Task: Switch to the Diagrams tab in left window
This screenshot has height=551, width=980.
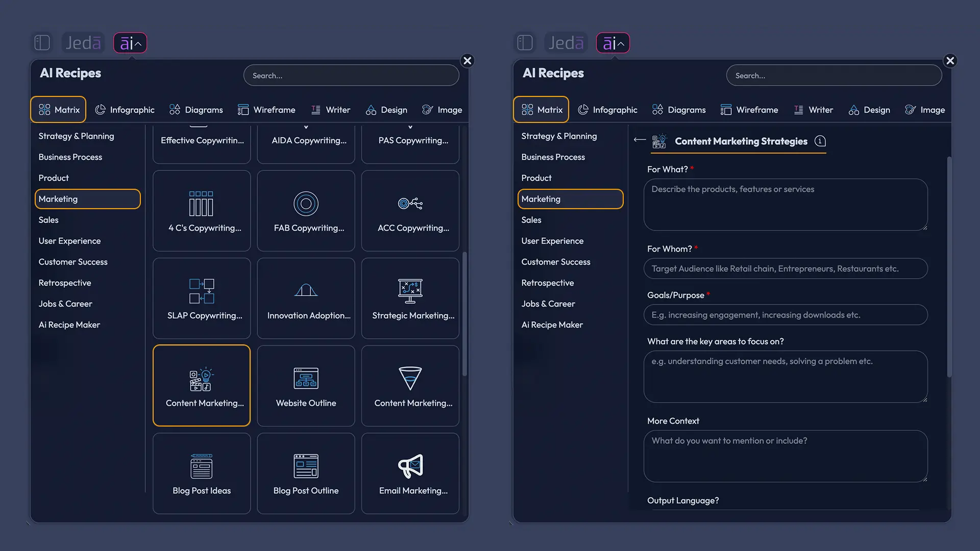Action: 197,110
